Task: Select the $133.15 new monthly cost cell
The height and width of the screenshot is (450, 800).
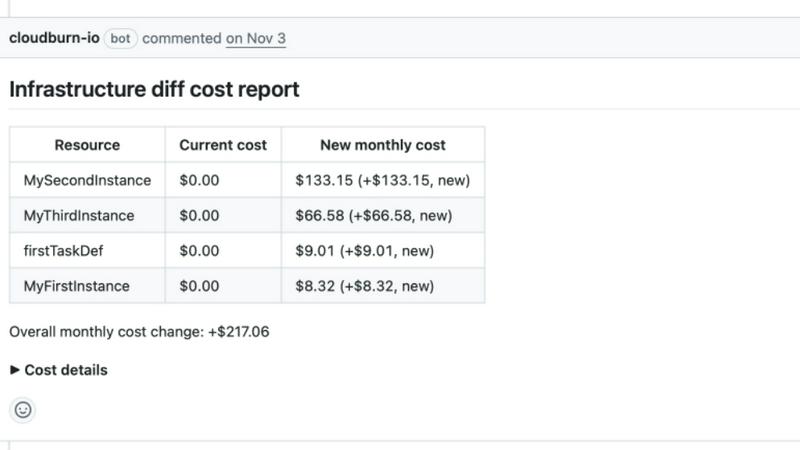Action: pyautogui.click(x=383, y=180)
